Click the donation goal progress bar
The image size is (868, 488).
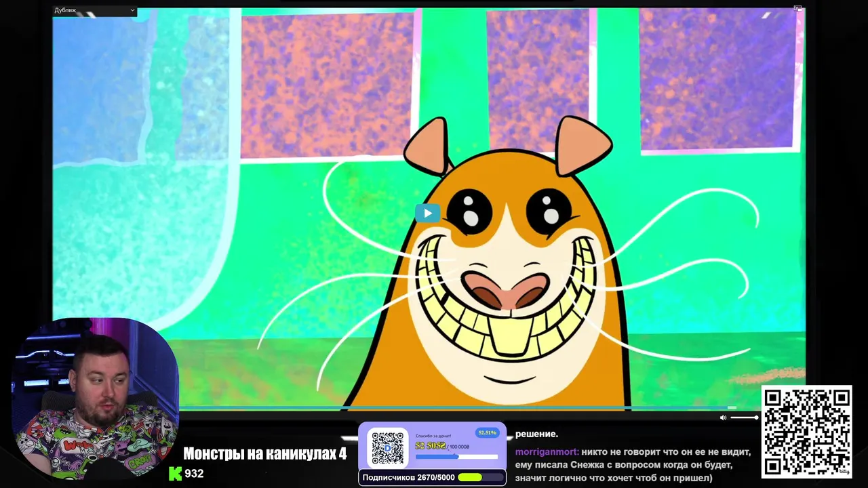pyautogui.click(x=456, y=457)
